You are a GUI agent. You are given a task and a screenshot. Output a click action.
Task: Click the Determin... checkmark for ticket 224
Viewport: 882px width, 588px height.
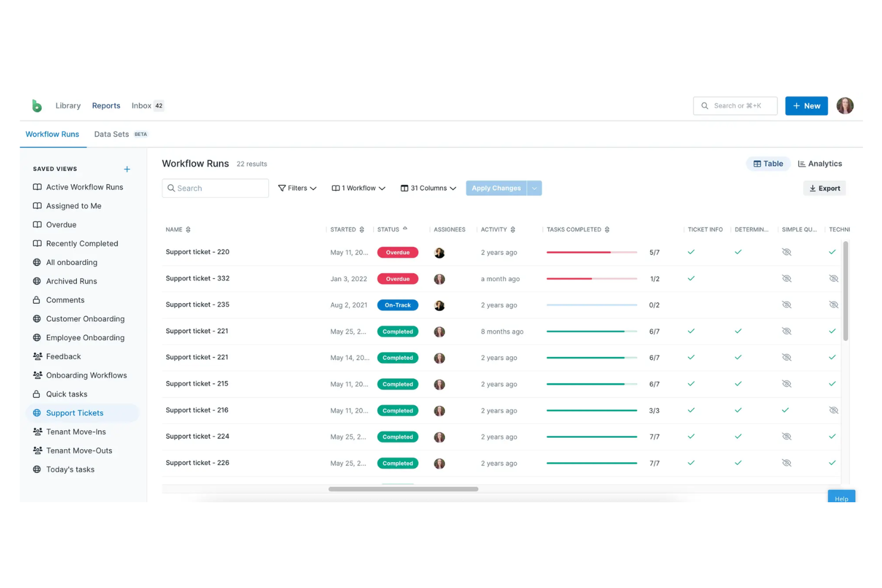(x=738, y=437)
